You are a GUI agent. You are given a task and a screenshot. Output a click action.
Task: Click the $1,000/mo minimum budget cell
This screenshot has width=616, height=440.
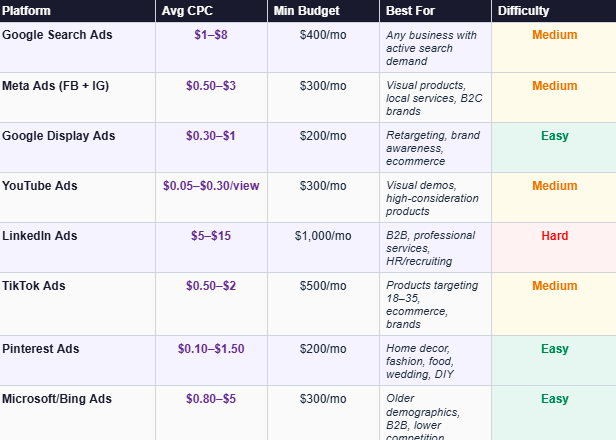[323, 235]
